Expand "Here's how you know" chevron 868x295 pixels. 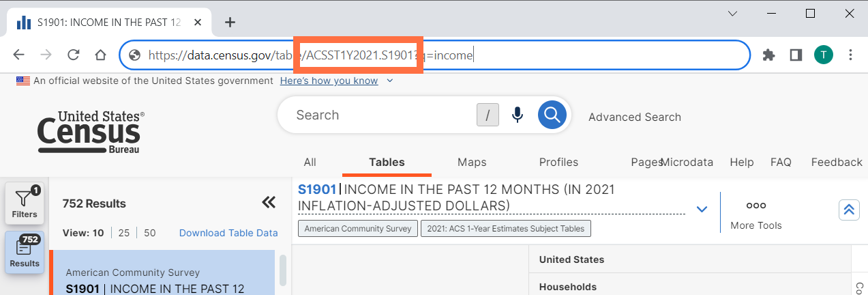tap(390, 81)
